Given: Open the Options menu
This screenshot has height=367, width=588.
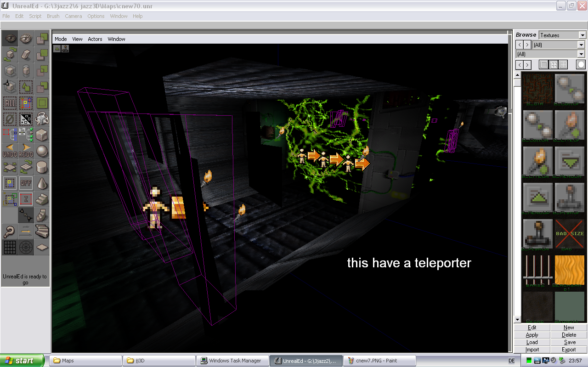Looking at the screenshot, I should (96, 16).
